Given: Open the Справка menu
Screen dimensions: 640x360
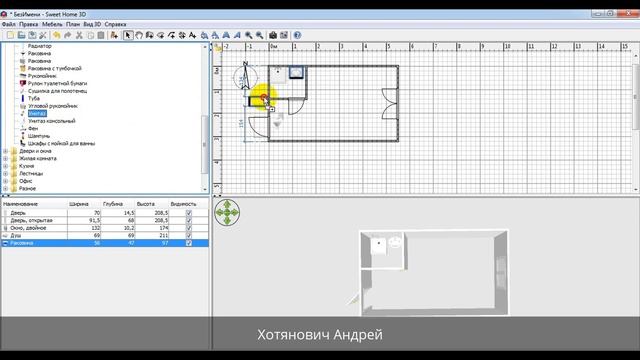Looking at the screenshot, I should coord(115,24).
